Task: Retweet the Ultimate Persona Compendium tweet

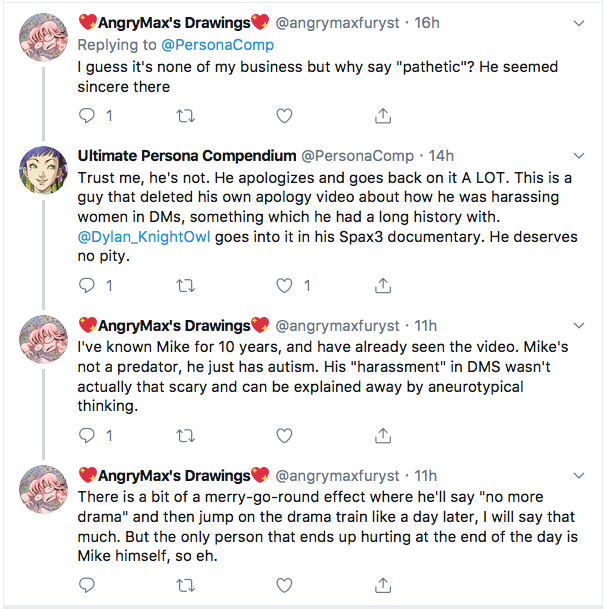Action: point(186,286)
